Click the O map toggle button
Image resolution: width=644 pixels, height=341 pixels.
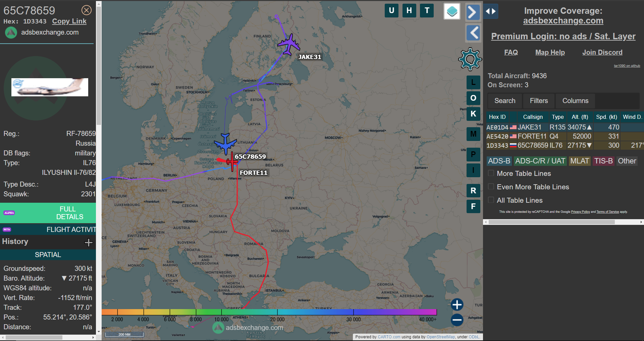click(473, 98)
